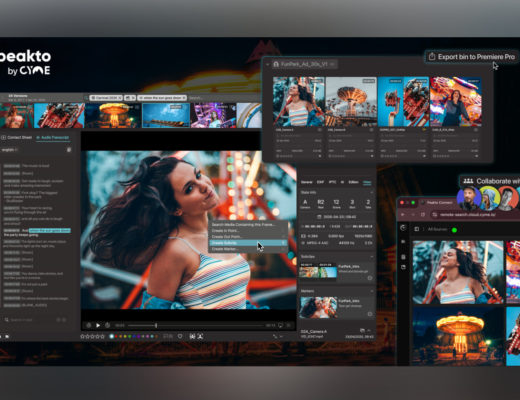Select the first bin clip of the girl in a striped top
The image size is (520, 400).
pos(299,101)
